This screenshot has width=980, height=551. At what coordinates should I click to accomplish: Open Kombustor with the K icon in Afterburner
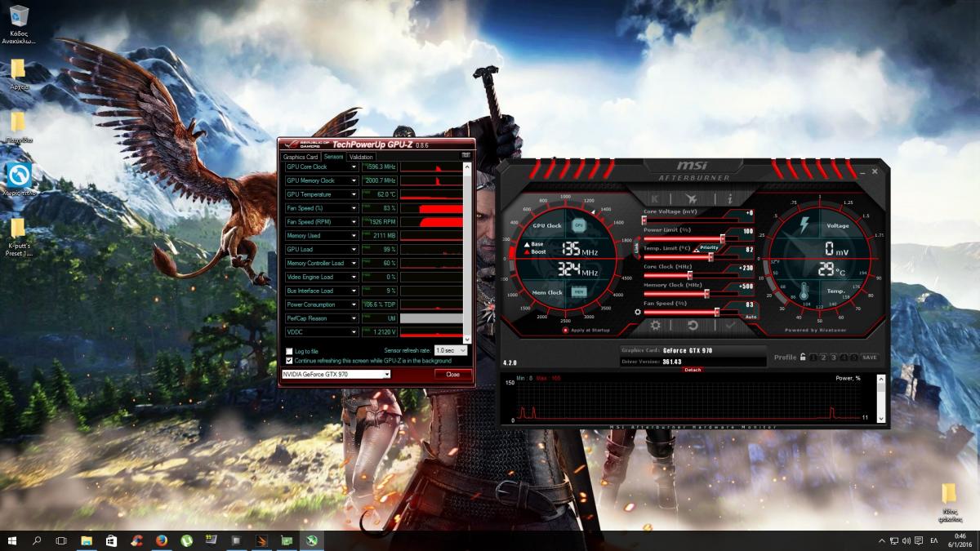(656, 198)
